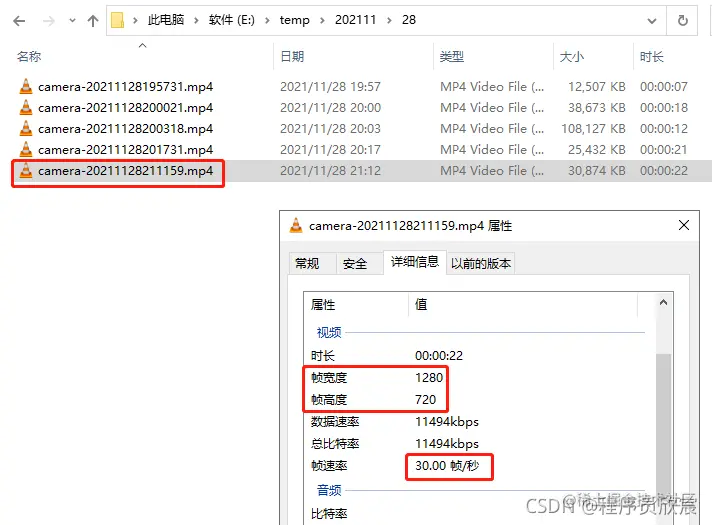Select file camera-20211128201731.mp4
712x525 pixels.
[125, 150]
